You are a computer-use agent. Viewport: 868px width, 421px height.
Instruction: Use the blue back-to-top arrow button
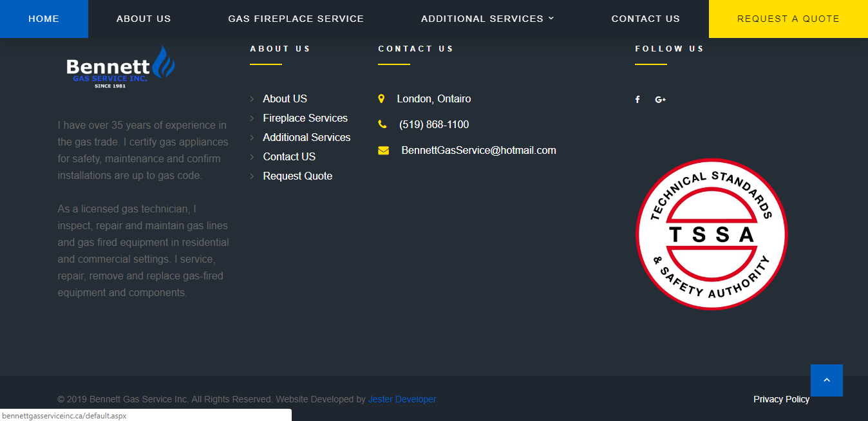[827, 380]
